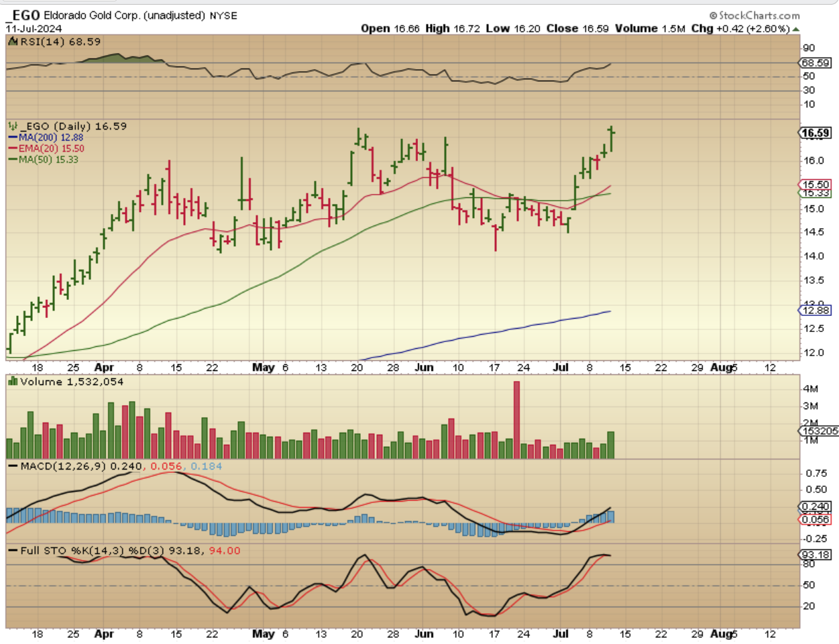Click the _EGO (Daily) 16.59 legend label

click(x=72, y=126)
